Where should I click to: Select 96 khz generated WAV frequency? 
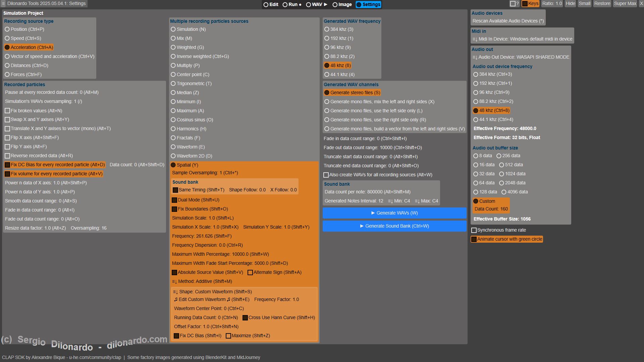pos(327,48)
